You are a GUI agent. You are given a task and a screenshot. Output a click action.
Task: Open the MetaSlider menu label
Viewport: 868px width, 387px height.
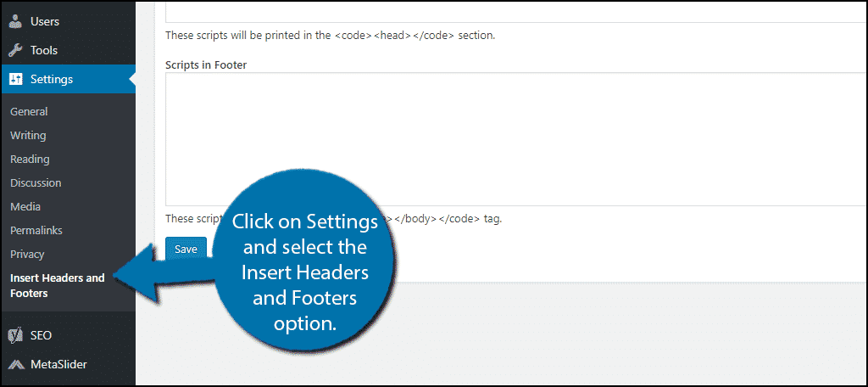pyautogui.click(x=58, y=365)
